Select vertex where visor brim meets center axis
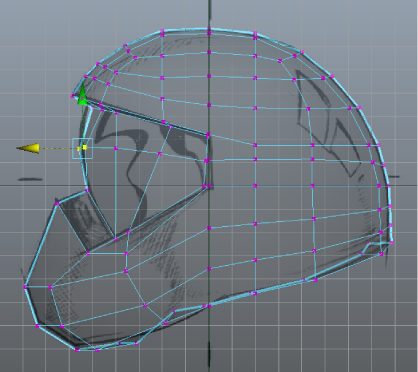Viewport: 418px width, 372px height. coord(208,135)
